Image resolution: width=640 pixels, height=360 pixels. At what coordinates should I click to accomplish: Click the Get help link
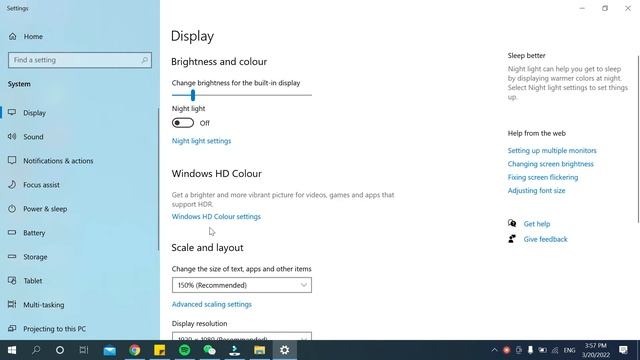click(x=537, y=224)
